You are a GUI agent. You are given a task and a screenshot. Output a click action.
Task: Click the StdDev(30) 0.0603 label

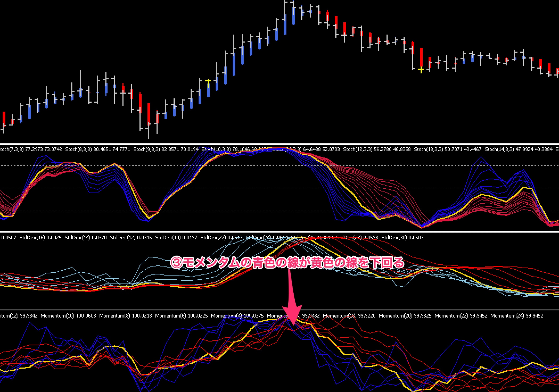pyautogui.click(x=402, y=237)
